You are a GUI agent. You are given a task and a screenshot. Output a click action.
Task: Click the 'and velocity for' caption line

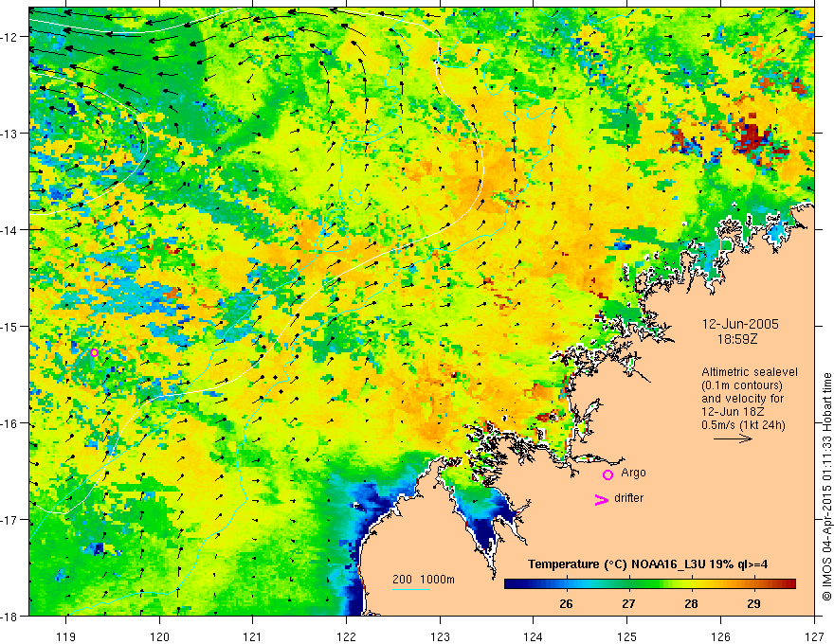point(742,399)
